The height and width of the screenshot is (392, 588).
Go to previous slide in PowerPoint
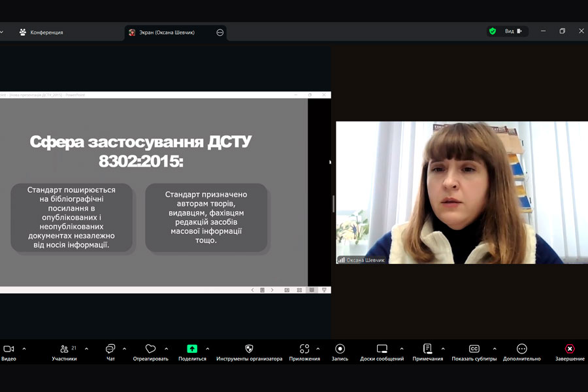252,290
